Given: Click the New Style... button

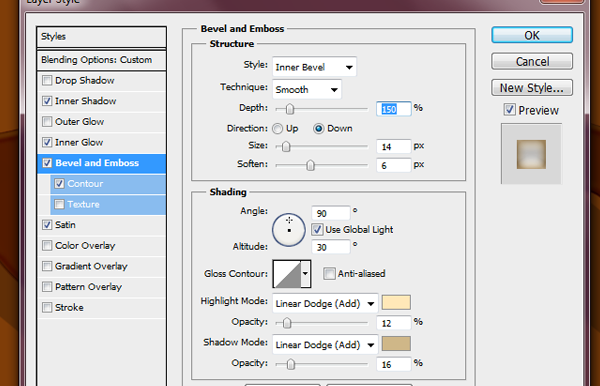Looking at the screenshot, I should click(x=532, y=88).
